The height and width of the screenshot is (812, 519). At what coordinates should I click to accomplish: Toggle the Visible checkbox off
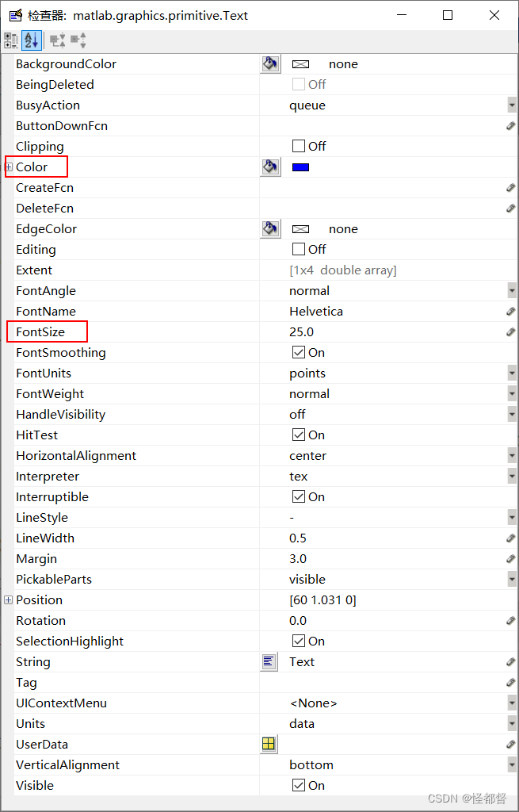click(x=299, y=786)
